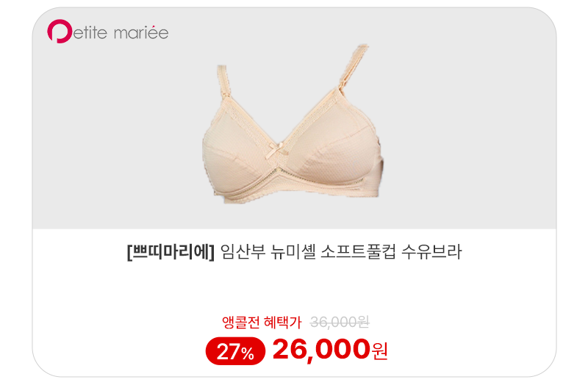Screen dimensions: 588x385
Task: Click the word 소프트풀컵 in the title
Action: click(358, 251)
